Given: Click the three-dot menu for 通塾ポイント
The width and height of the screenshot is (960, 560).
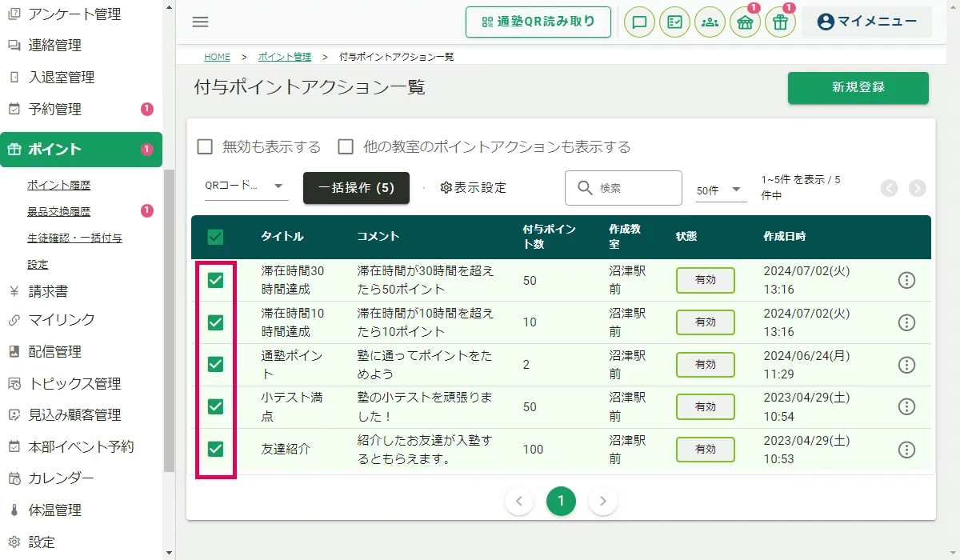Looking at the screenshot, I should (x=906, y=365).
